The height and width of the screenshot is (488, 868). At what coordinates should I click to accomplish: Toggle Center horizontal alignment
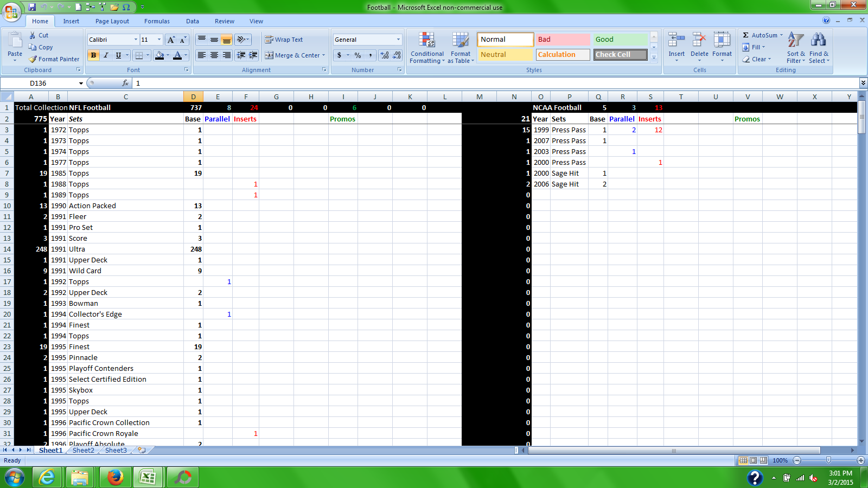click(x=214, y=55)
